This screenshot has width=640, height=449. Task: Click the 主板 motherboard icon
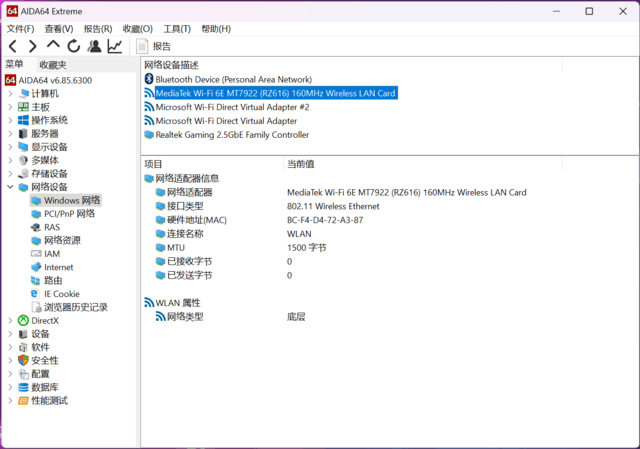(23, 107)
